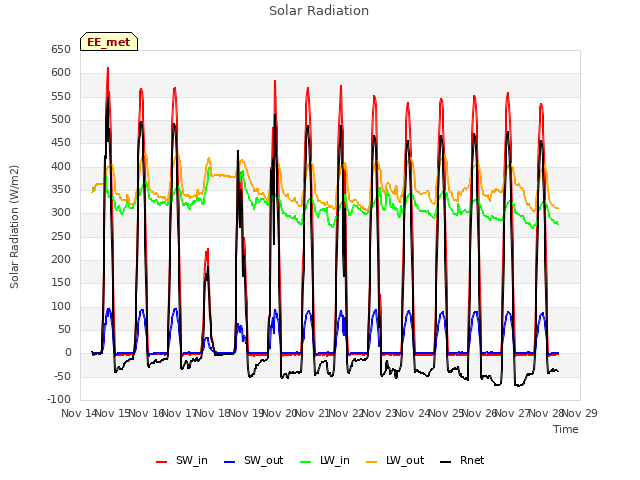Toggle the LW_in legend entry
The height and width of the screenshot is (480, 640).
click(x=325, y=460)
